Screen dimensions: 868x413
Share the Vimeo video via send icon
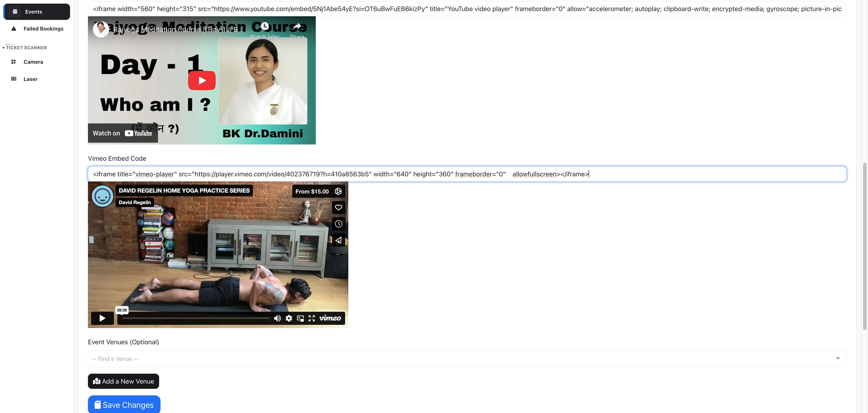coord(338,240)
